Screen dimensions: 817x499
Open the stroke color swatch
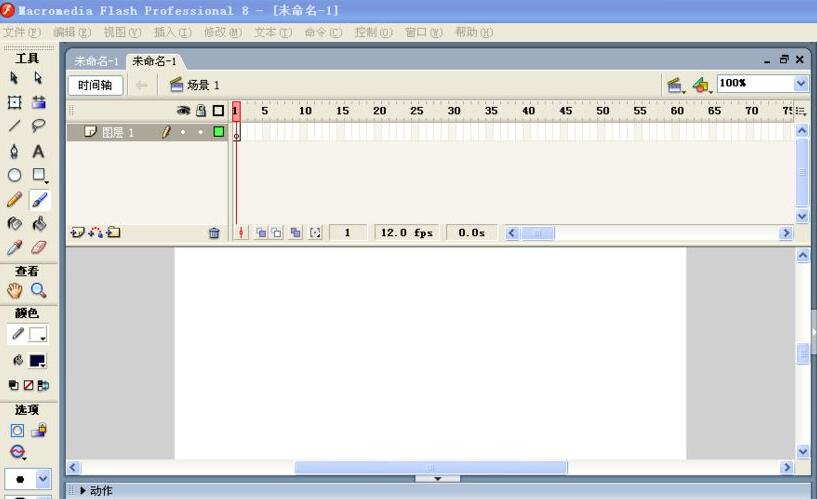click(38, 334)
